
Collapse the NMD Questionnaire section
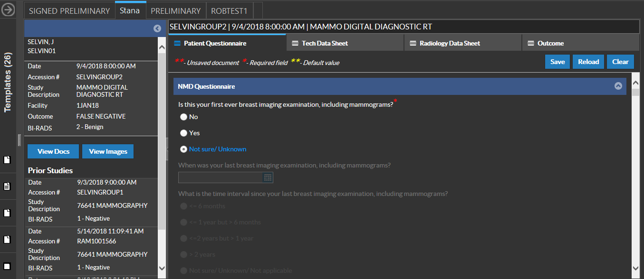[x=618, y=86]
